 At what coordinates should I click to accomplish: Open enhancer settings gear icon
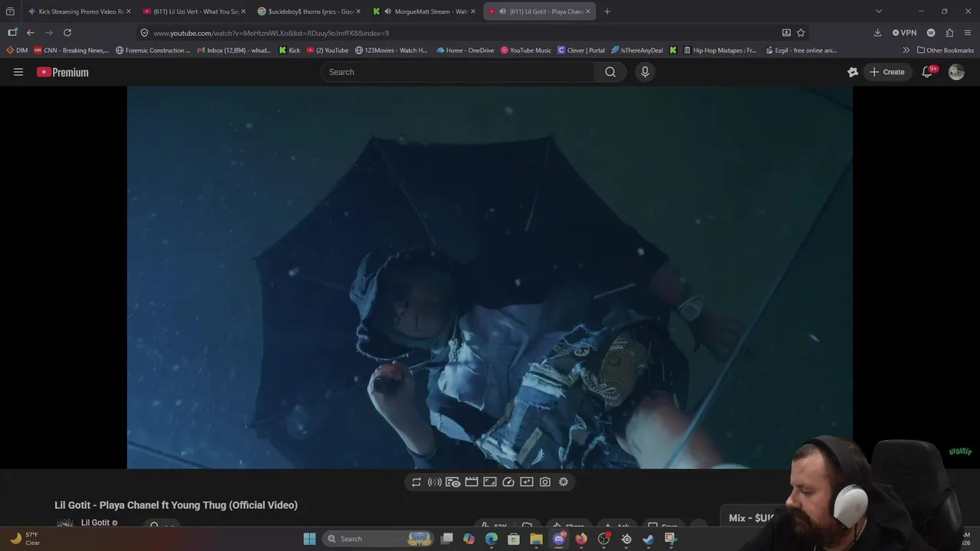click(x=563, y=482)
